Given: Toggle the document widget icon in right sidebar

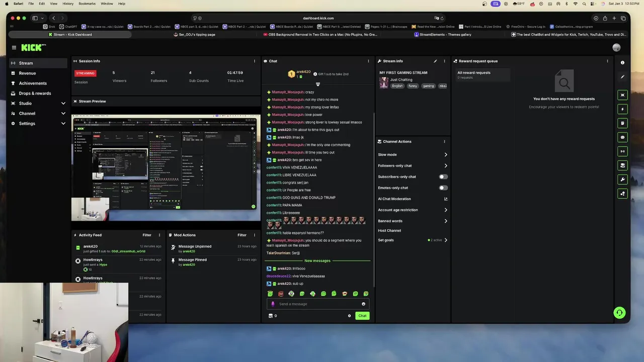Looking at the screenshot, I should click(x=622, y=123).
